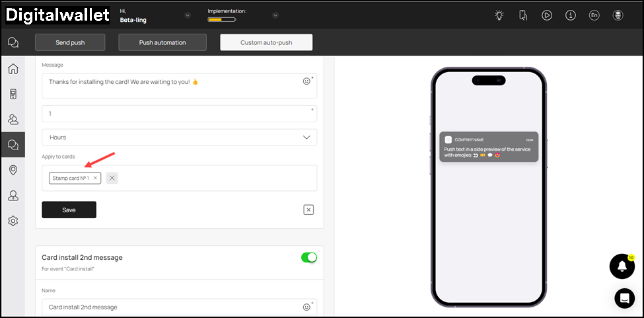Click the message text field with thanks text
The width and height of the screenshot is (644, 318).
[172, 85]
